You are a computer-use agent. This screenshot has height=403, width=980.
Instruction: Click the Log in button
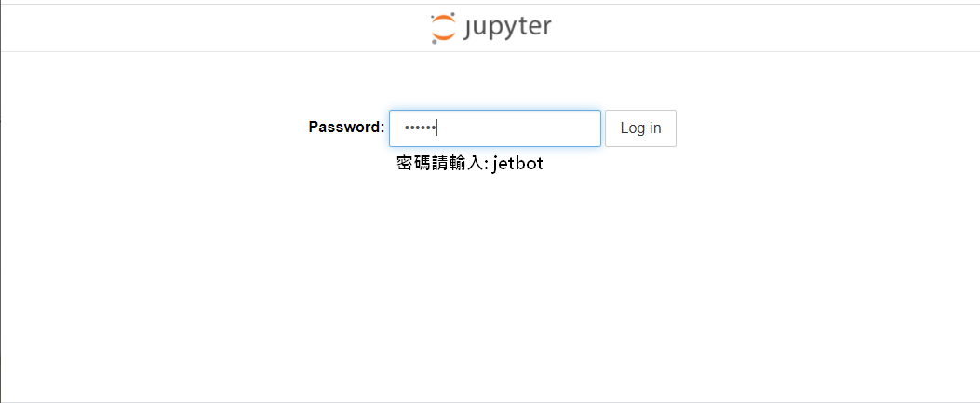click(x=640, y=128)
